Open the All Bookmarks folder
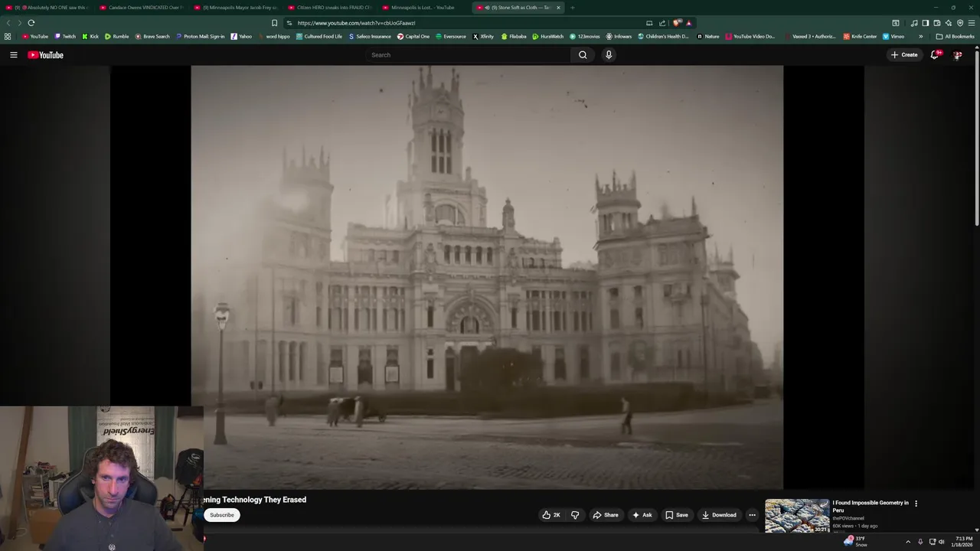The height and width of the screenshot is (551, 980). 955,36
